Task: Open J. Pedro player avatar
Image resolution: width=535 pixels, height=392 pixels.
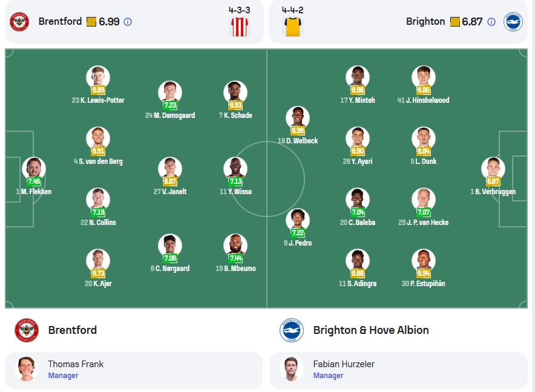Action: point(298,220)
